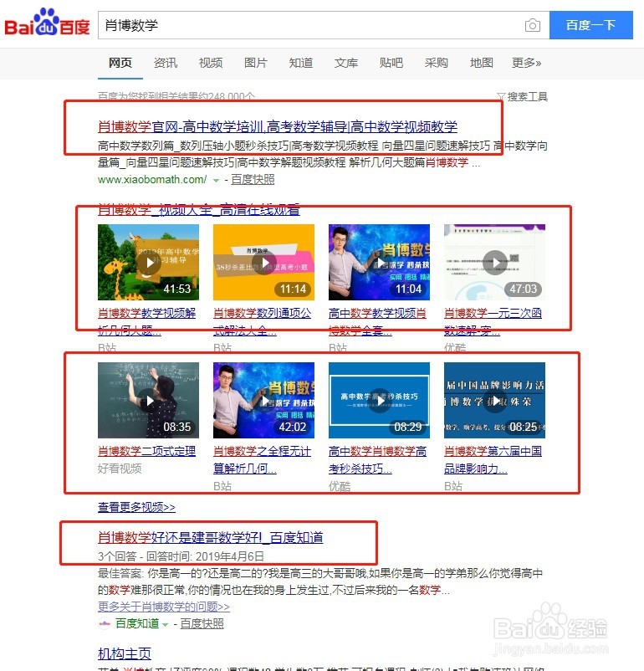
Task: Open 肖博数学教学视频解析几何大题 link
Action: coord(146,322)
